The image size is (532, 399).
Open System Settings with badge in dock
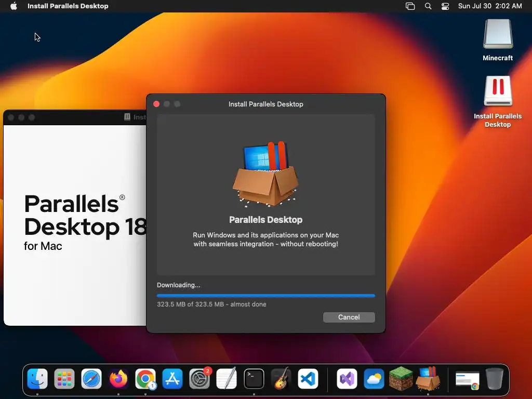pyautogui.click(x=199, y=379)
